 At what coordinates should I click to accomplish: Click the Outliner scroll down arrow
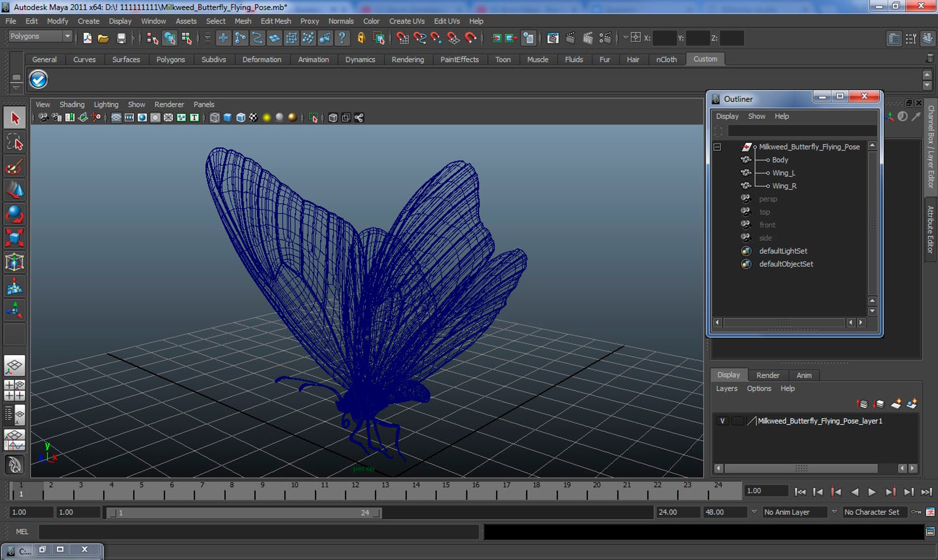[x=873, y=311]
